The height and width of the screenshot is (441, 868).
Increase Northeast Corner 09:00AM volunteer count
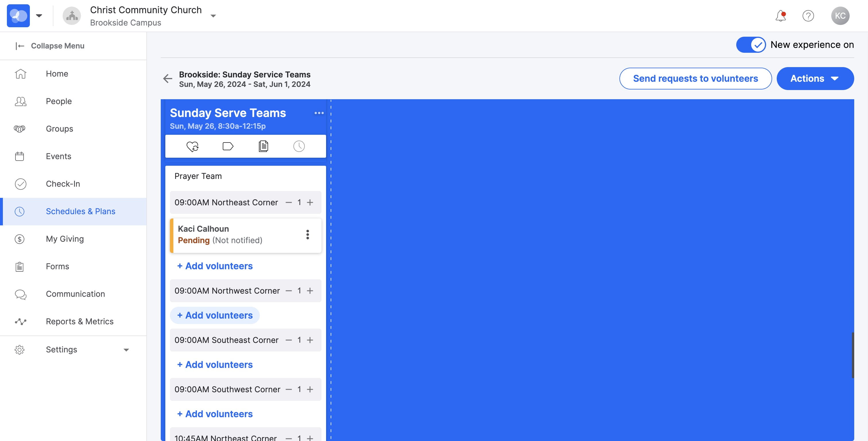click(310, 203)
